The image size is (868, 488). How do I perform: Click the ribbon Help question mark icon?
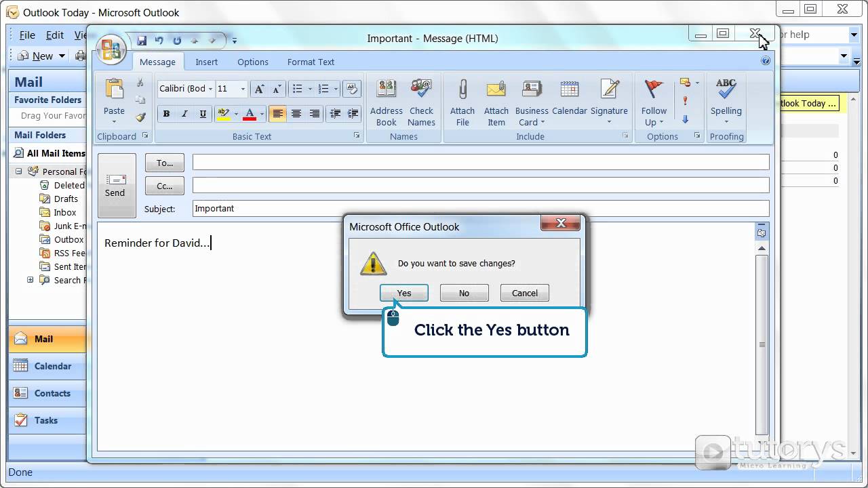pos(766,60)
